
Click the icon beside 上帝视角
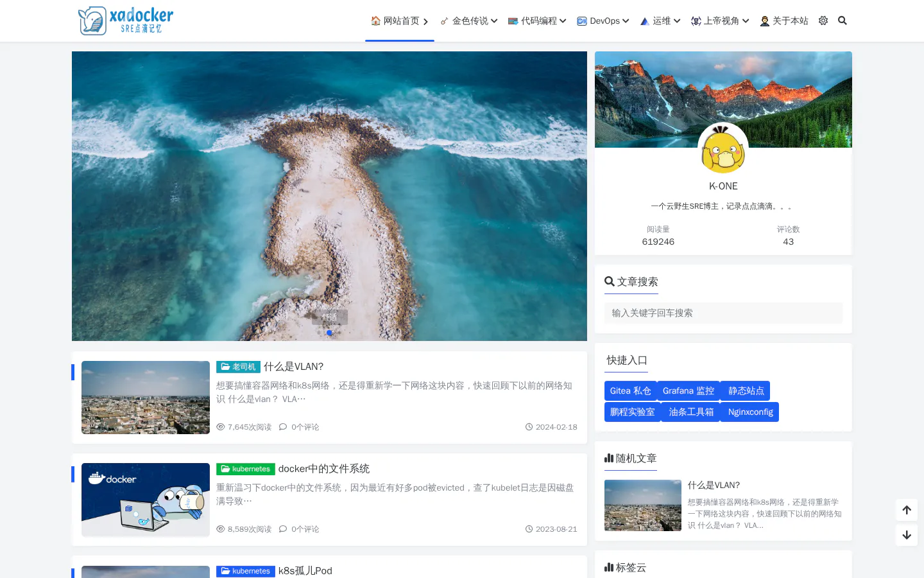point(696,21)
